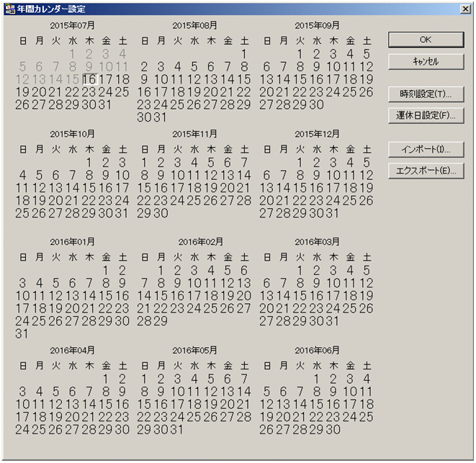Click the 2016年04月 month header
Screen dimensions: 476x463
click(72, 350)
